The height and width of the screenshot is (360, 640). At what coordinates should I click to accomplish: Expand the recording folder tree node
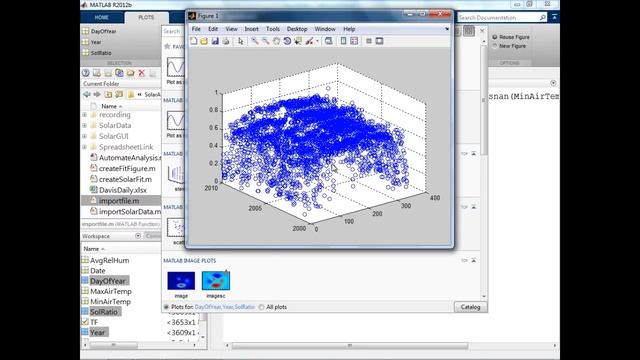[x=84, y=115]
